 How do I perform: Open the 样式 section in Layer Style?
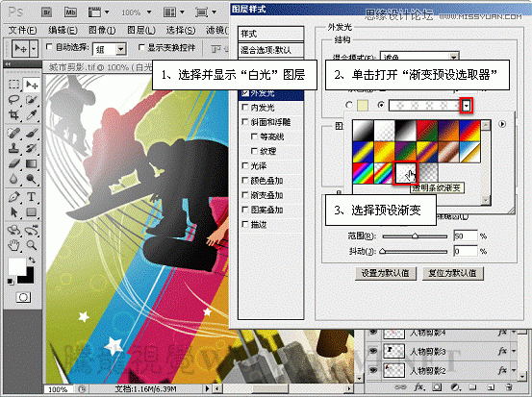[270, 34]
